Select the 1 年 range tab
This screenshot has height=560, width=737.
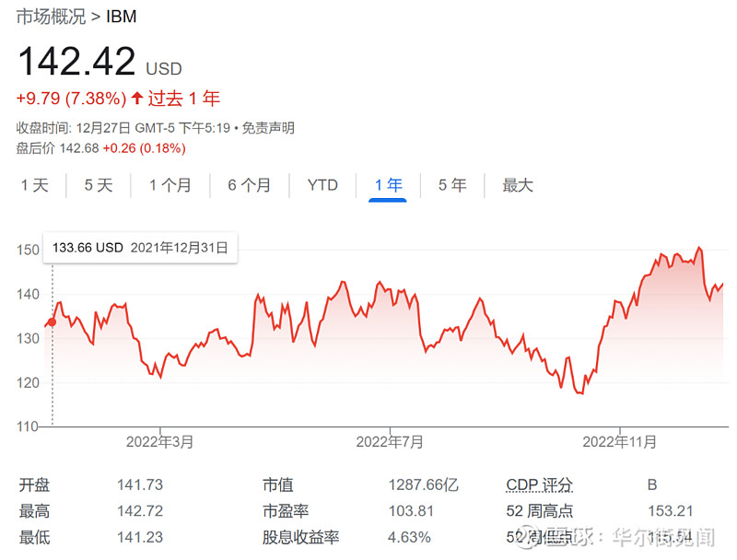[x=388, y=185]
